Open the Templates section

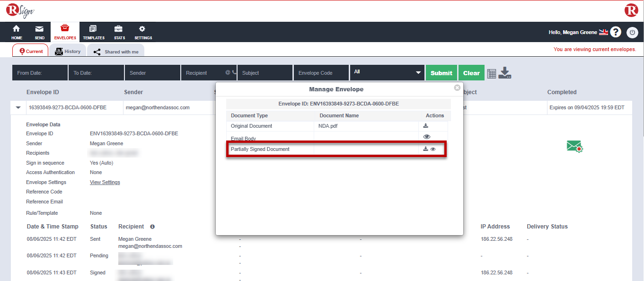(x=93, y=32)
